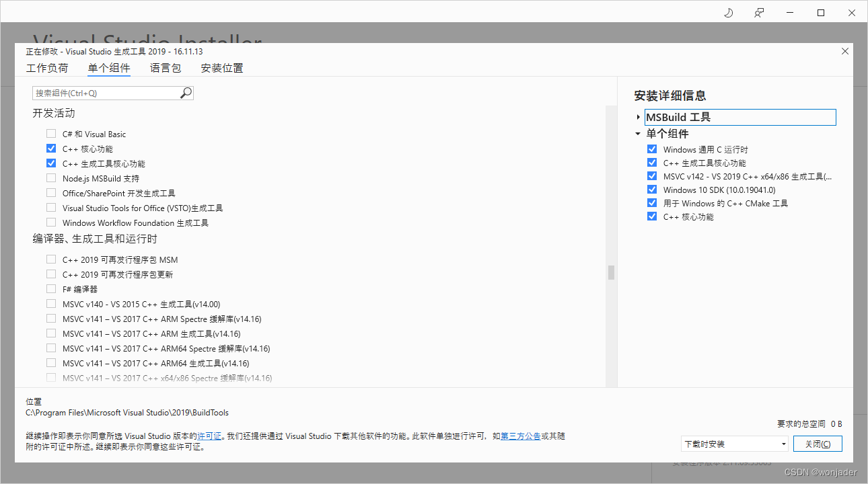Image resolution: width=868 pixels, height=484 pixels.
Task: Check C++ 2019 可再发行程序包更新
Action: click(x=51, y=274)
